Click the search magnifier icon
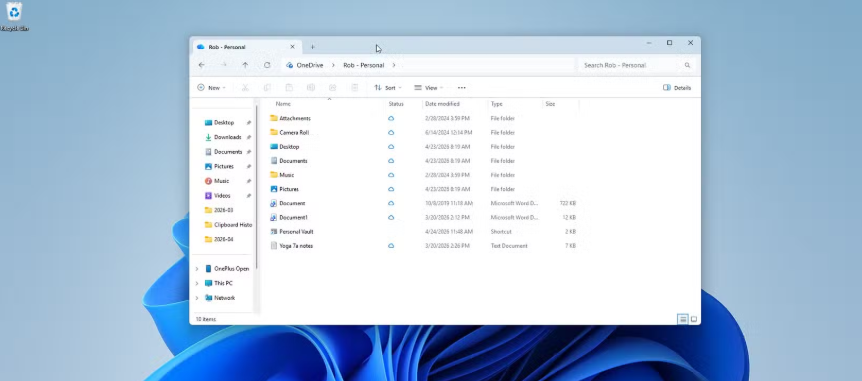This screenshot has width=862, height=381. (x=687, y=65)
